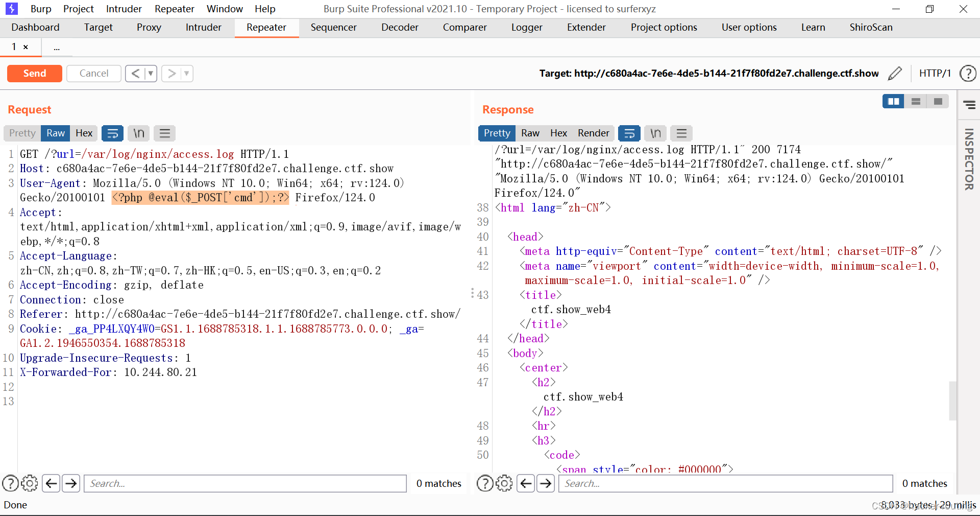
Task: Go to next request search match
Action: click(x=71, y=483)
